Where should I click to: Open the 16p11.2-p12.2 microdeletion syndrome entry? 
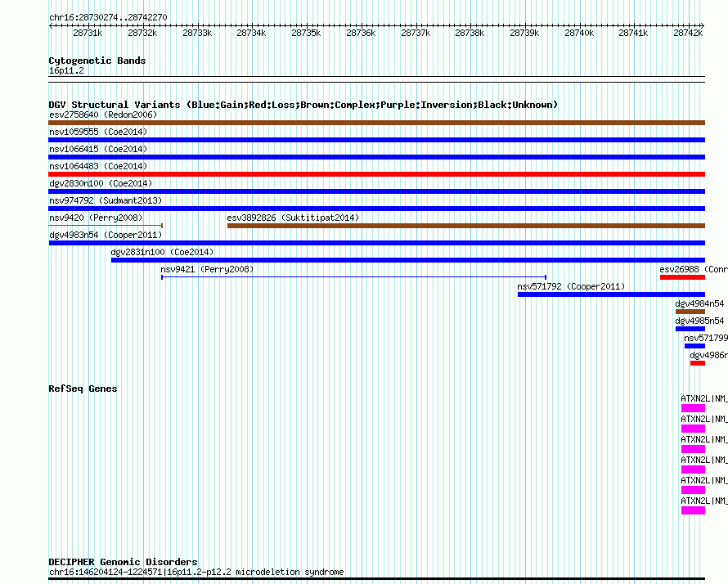click(196, 572)
